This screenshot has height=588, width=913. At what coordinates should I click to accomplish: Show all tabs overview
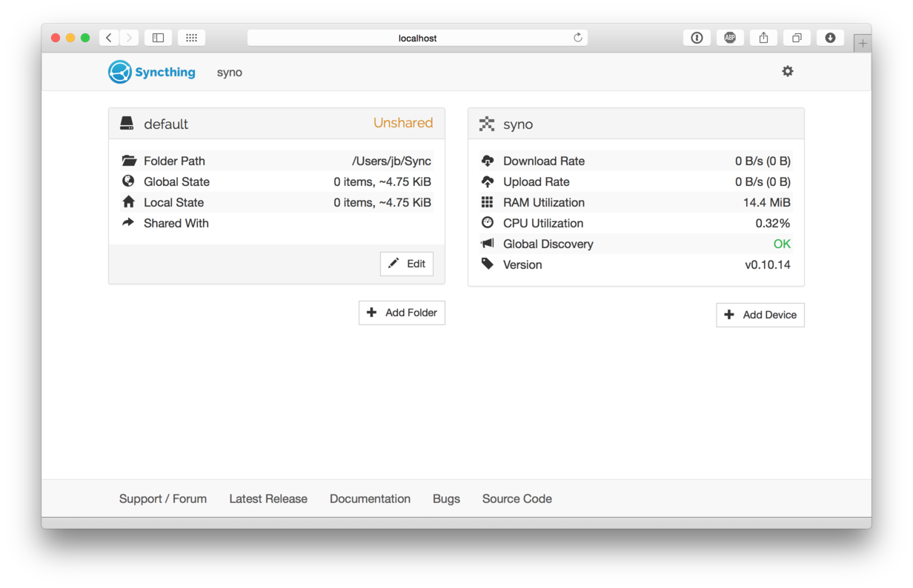coord(797,38)
